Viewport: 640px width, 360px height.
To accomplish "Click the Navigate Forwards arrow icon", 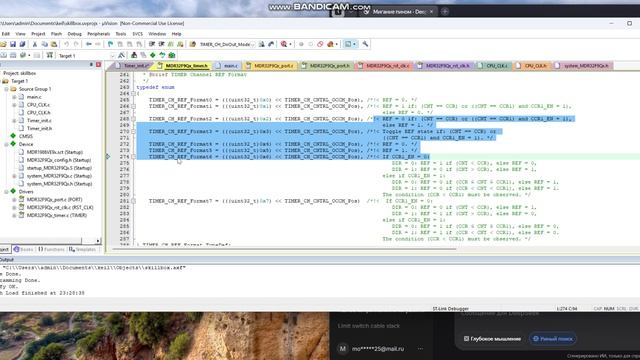I will tap(98, 44).
